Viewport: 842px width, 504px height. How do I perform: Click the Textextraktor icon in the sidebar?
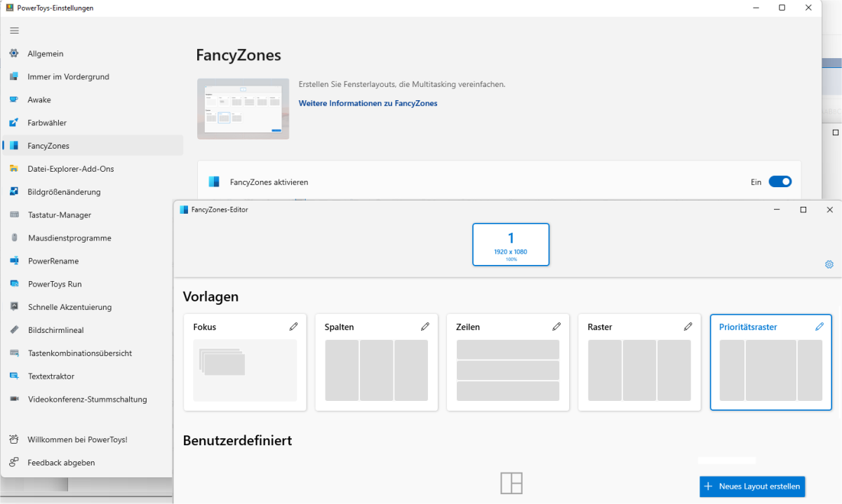[14, 376]
